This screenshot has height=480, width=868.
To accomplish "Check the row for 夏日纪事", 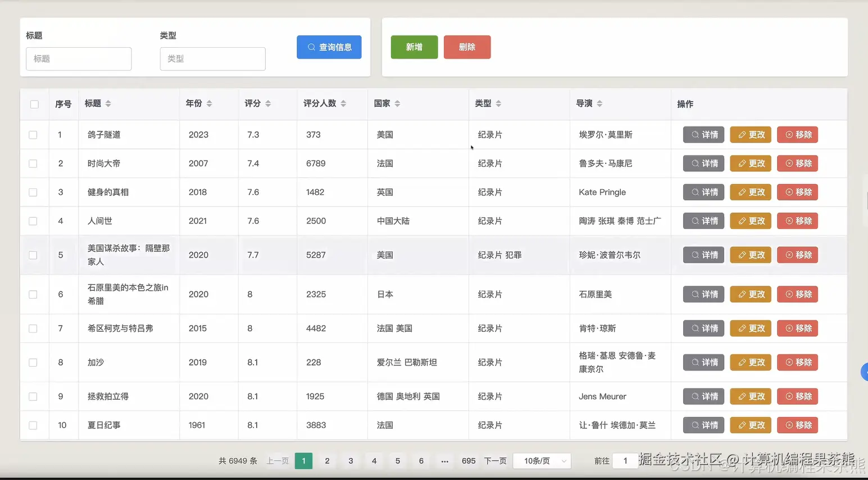I will coord(33,425).
